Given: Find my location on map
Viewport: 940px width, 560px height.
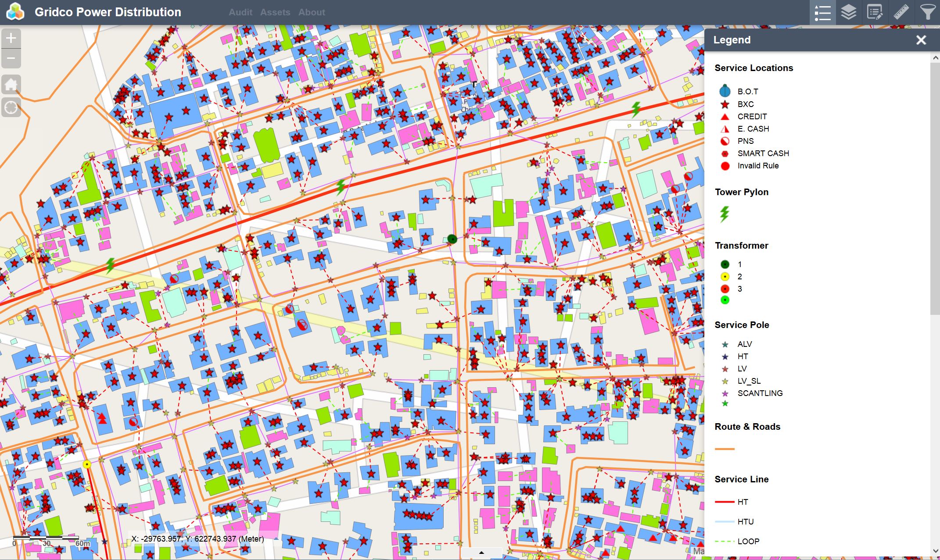Looking at the screenshot, I should tap(11, 107).
